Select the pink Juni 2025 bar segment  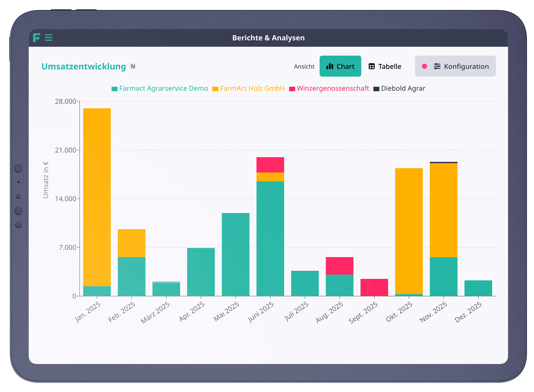point(270,165)
